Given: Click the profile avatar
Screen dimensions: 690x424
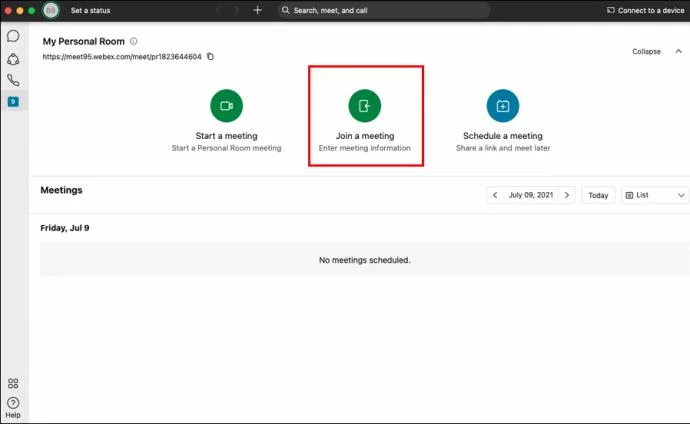Looking at the screenshot, I should [x=51, y=10].
